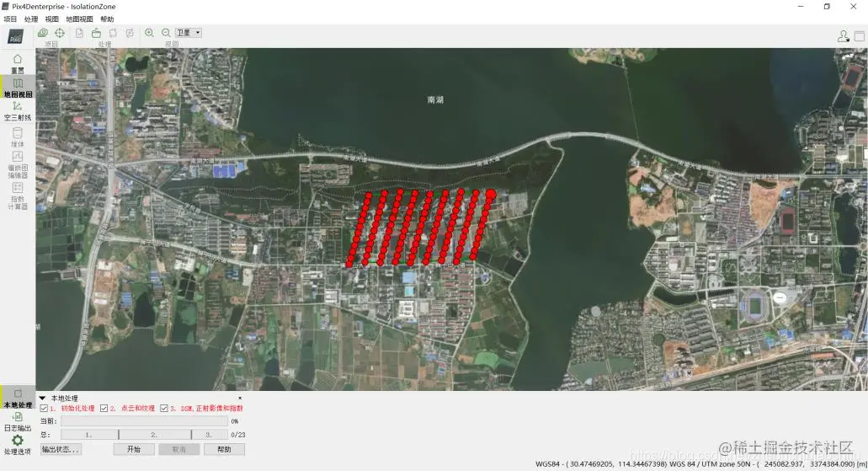The width and height of the screenshot is (868, 471).
Task: Toggle step 1 初始化处理 checkbox
Action: 44,408
